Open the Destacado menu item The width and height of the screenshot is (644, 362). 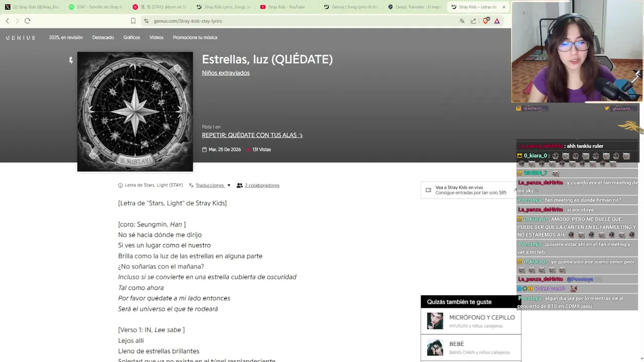103,38
